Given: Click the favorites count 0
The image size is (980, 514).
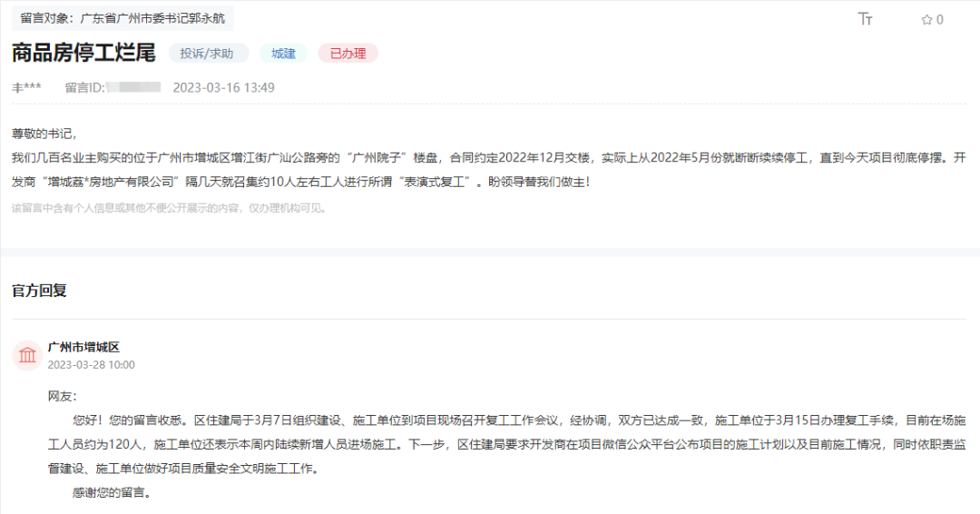Looking at the screenshot, I should [939, 20].
